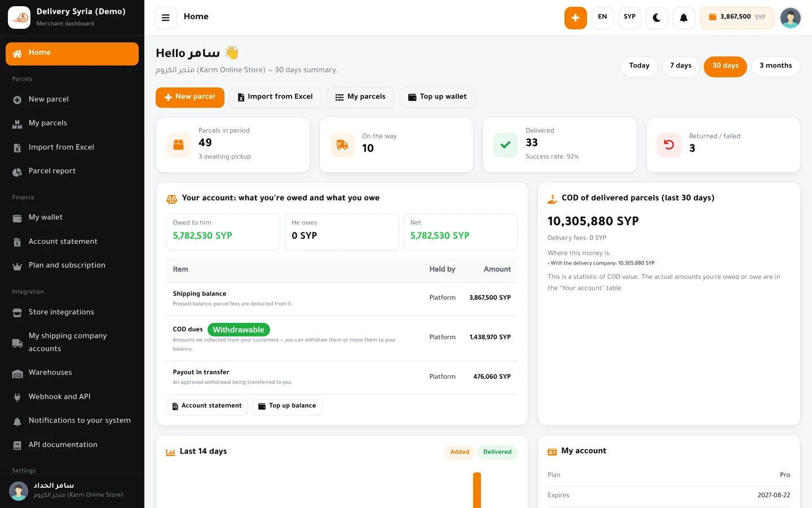Open Webhook and API in the sidebar
Screen dimensions: 812x508
pos(72,397)
